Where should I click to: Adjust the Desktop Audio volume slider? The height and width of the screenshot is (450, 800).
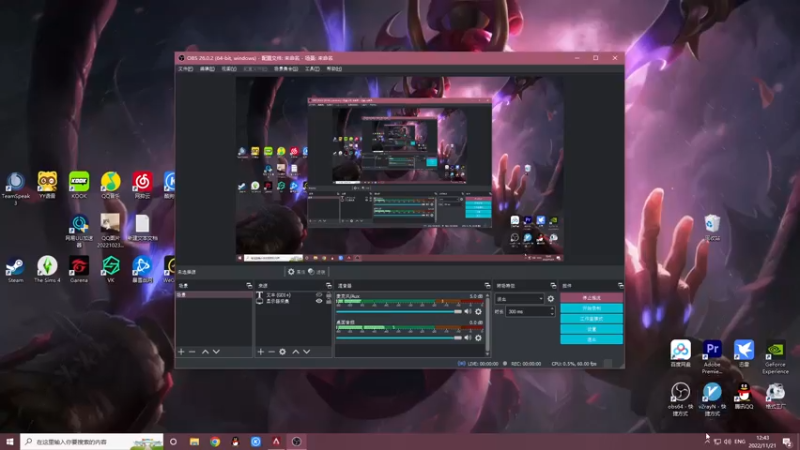point(399,338)
